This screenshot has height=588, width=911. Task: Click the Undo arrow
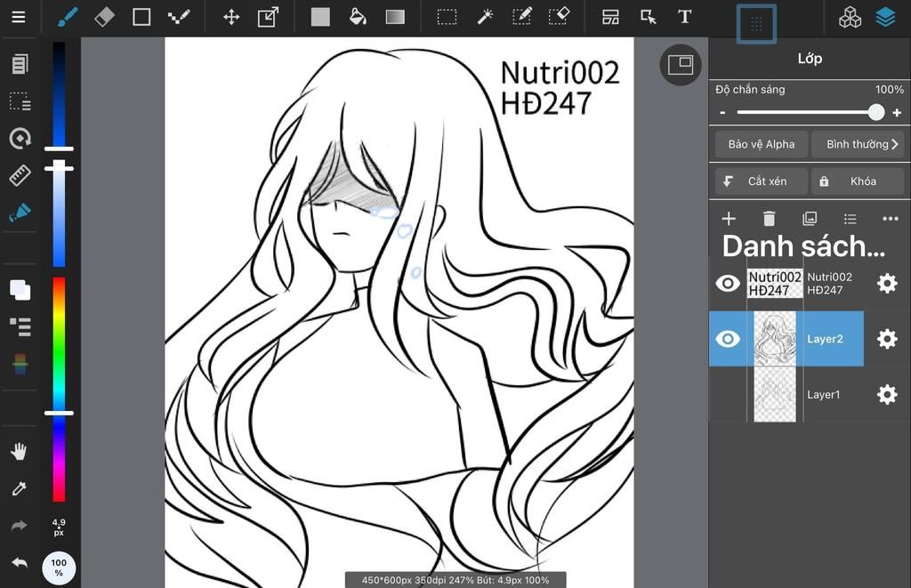[x=20, y=563]
